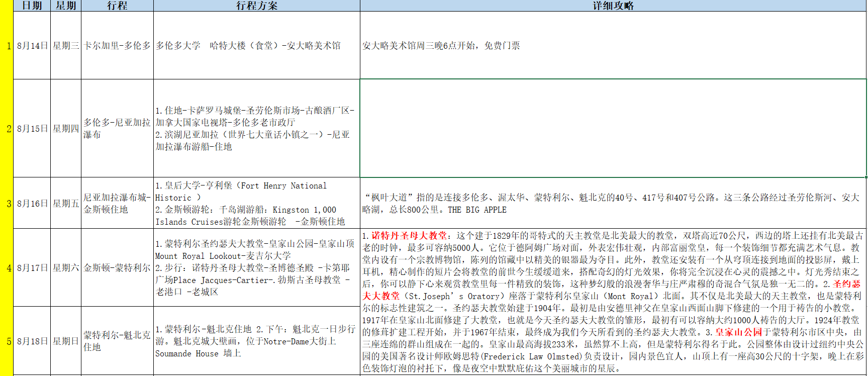Click the date cell 8月18日
The height and width of the screenshot is (376, 868).
[x=32, y=341]
